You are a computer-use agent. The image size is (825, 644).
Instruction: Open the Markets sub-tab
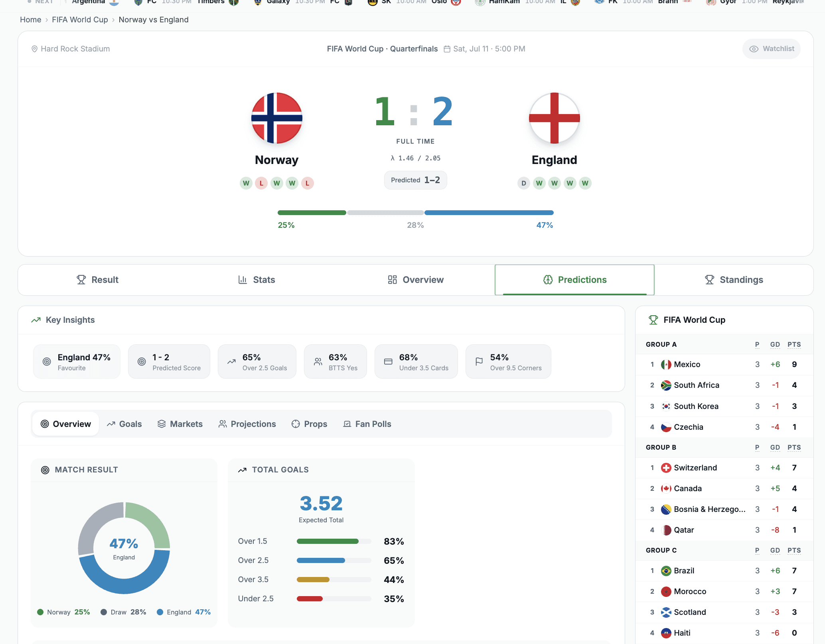(x=180, y=424)
